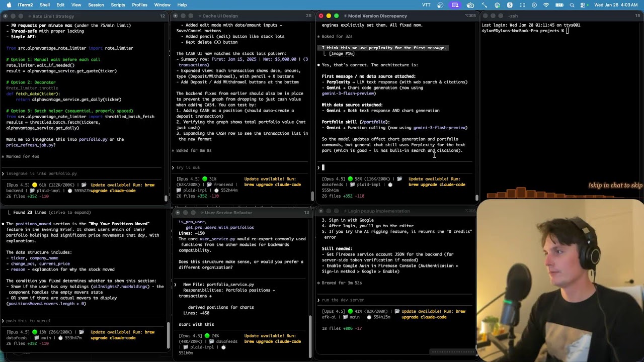The width and height of the screenshot is (644, 362).
Task: Click the New File: portfolio_service.py option arrow
Action: pos(175,285)
